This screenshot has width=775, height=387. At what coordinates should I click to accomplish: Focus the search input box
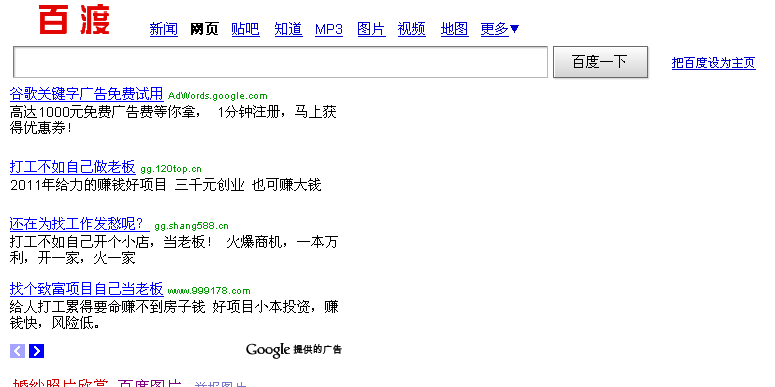280,62
